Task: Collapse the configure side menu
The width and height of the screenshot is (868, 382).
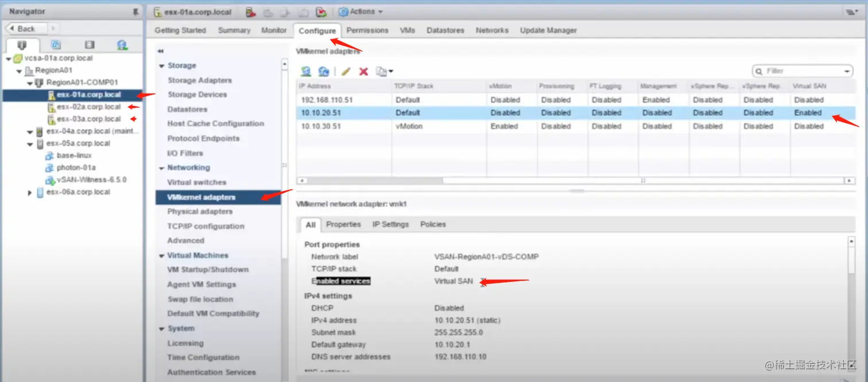Action: point(161,51)
